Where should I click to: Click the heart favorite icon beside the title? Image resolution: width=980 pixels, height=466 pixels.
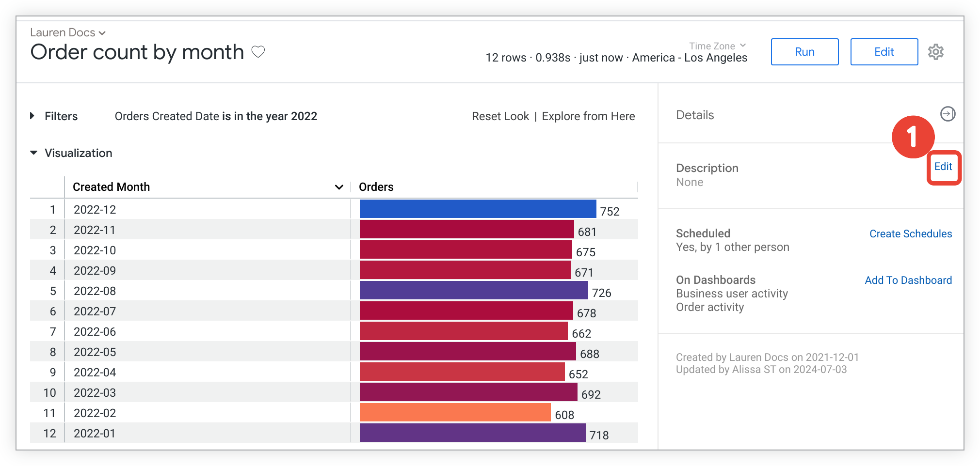point(258,51)
